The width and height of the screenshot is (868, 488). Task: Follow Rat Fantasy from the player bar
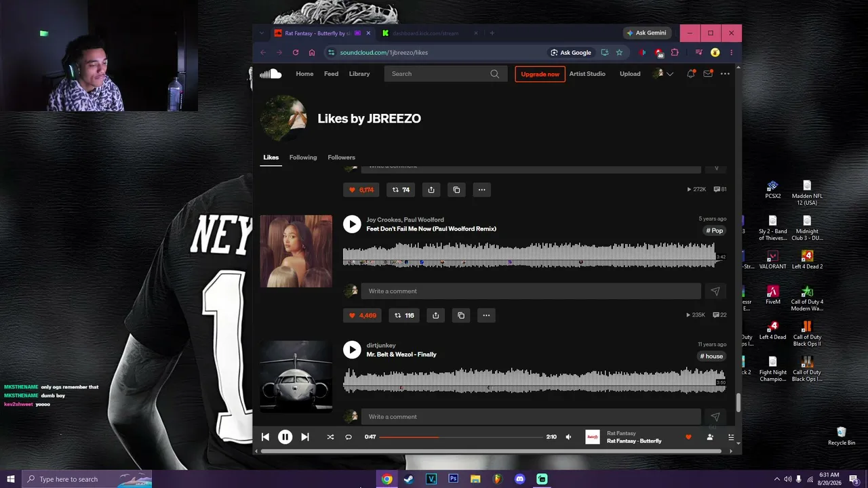pyautogui.click(x=710, y=437)
